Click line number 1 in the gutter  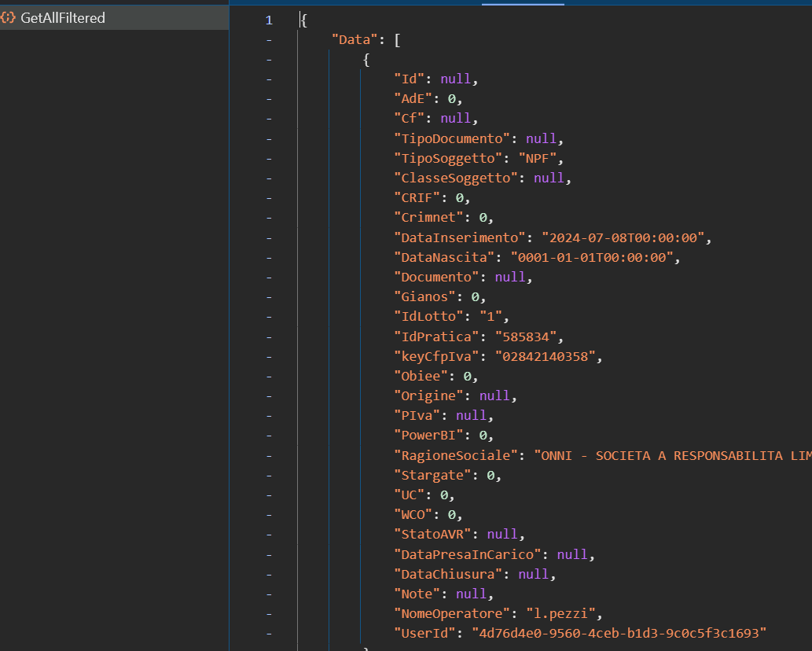coord(269,20)
